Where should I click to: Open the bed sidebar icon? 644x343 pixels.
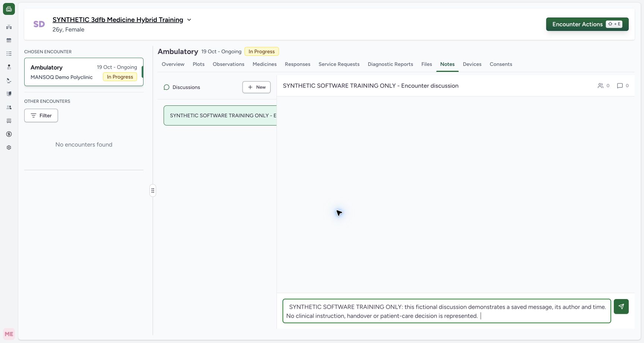click(x=9, y=121)
